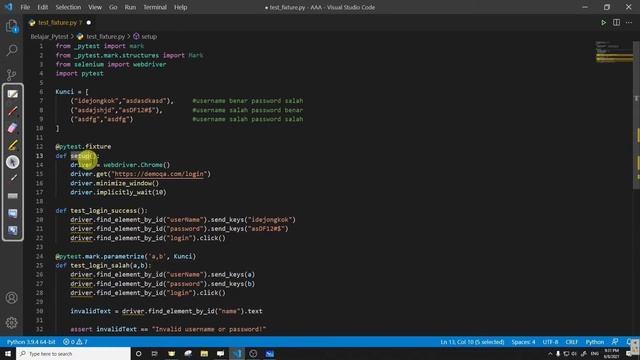Screen dimensions: 640x360
Task: Click the Kunci variable on line 6
Action: (x=64, y=92)
